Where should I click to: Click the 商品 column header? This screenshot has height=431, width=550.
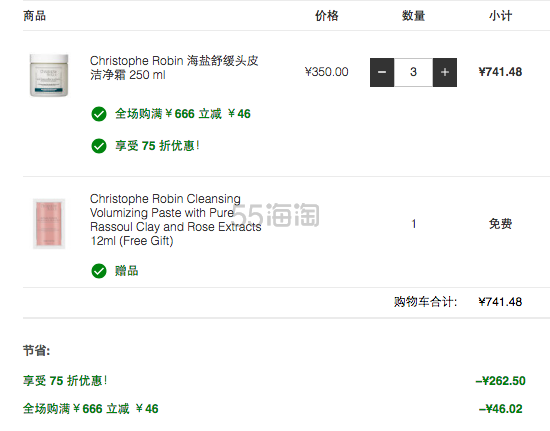click(34, 16)
